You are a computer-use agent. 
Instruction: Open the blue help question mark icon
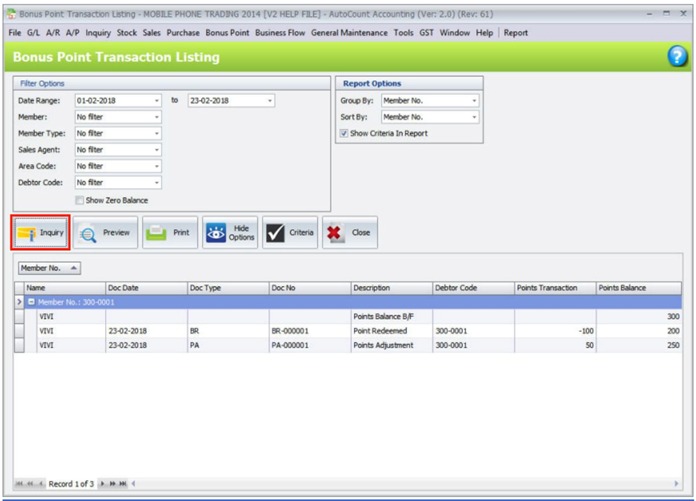pyautogui.click(x=679, y=58)
